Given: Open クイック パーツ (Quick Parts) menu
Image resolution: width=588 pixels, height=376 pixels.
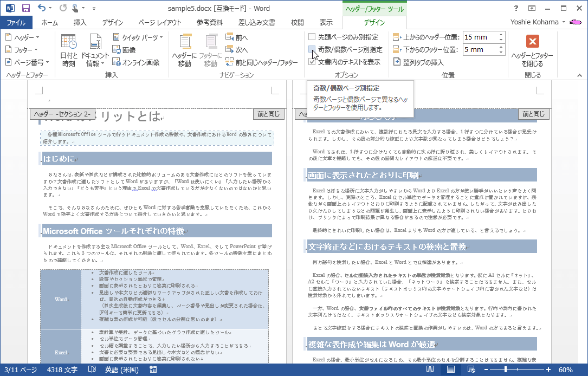Looking at the screenshot, I should point(138,37).
